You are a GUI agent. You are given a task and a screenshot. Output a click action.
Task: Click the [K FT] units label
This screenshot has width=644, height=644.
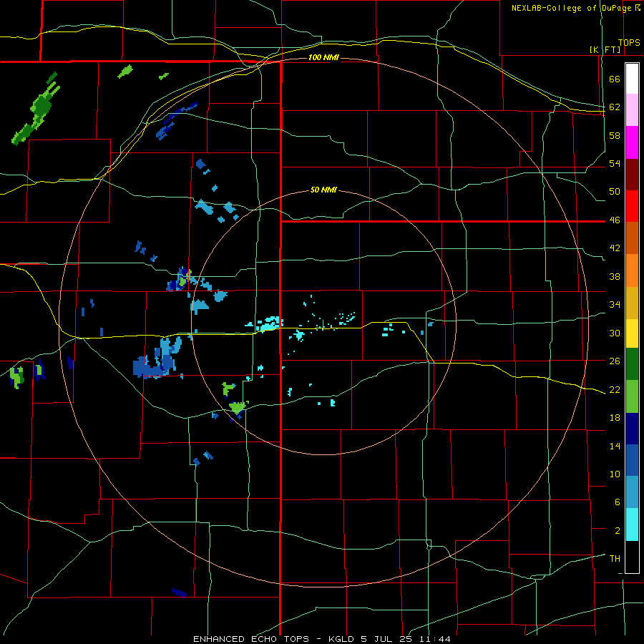pyautogui.click(x=605, y=49)
